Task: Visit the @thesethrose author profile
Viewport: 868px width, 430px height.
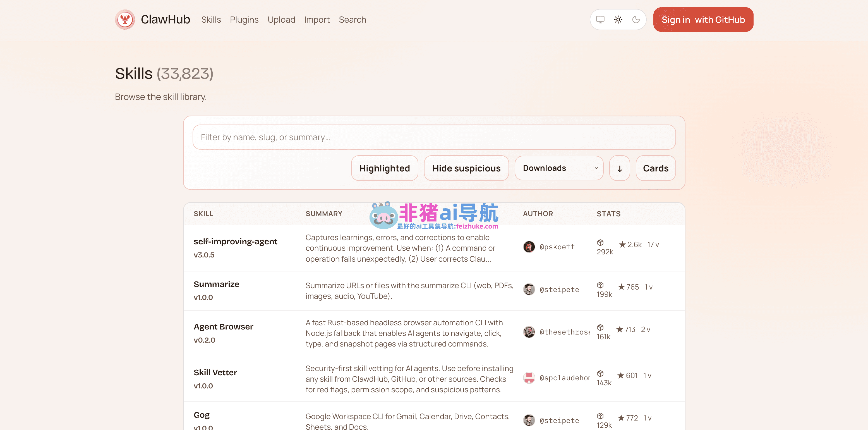Action: 565,332
